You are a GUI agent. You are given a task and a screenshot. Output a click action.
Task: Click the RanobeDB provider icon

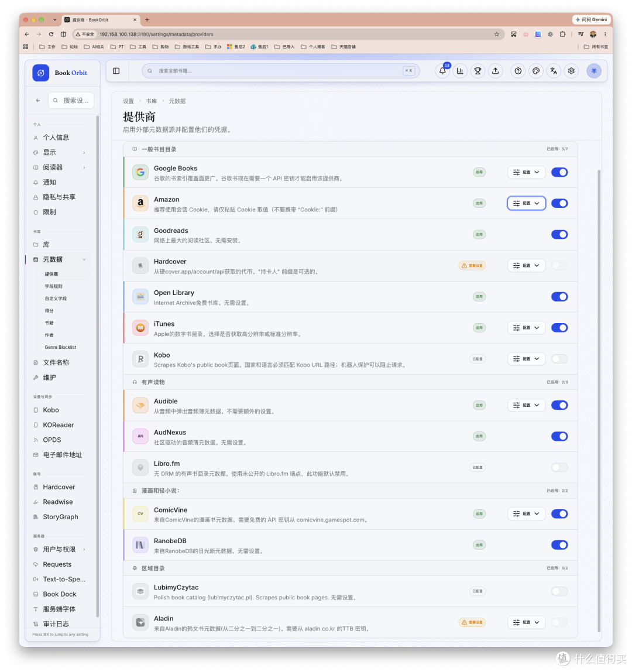coord(140,545)
